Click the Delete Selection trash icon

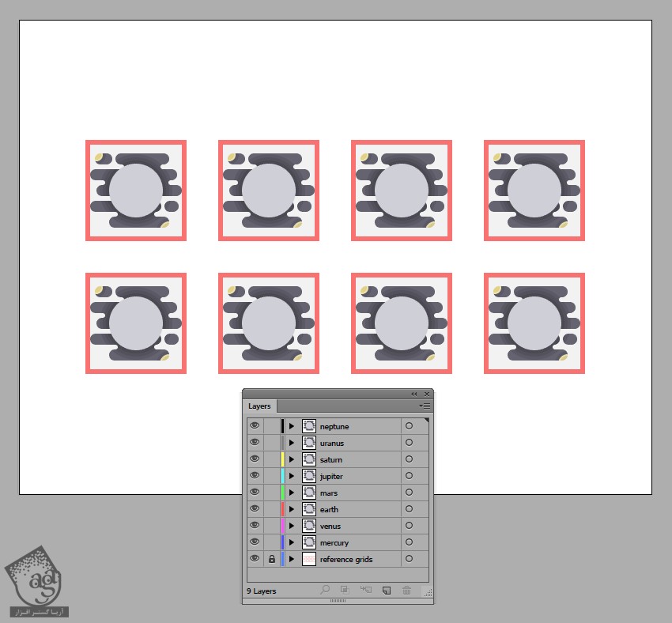[x=406, y=590]
